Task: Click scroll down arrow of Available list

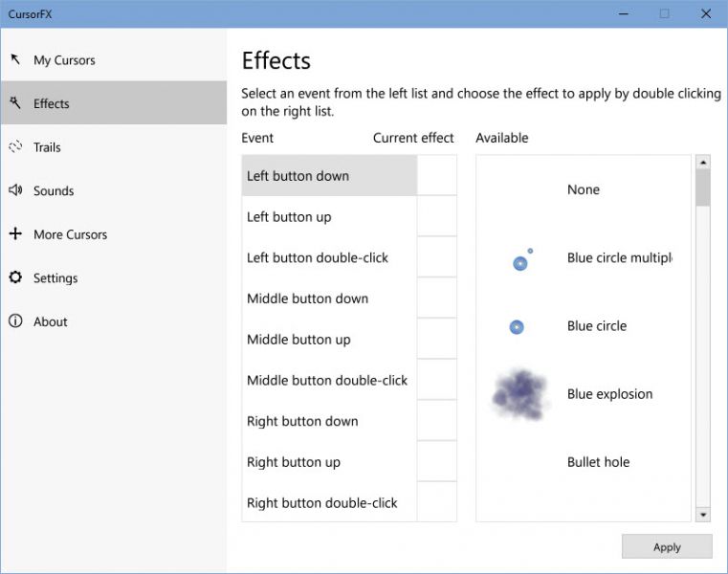Action: 703,514
